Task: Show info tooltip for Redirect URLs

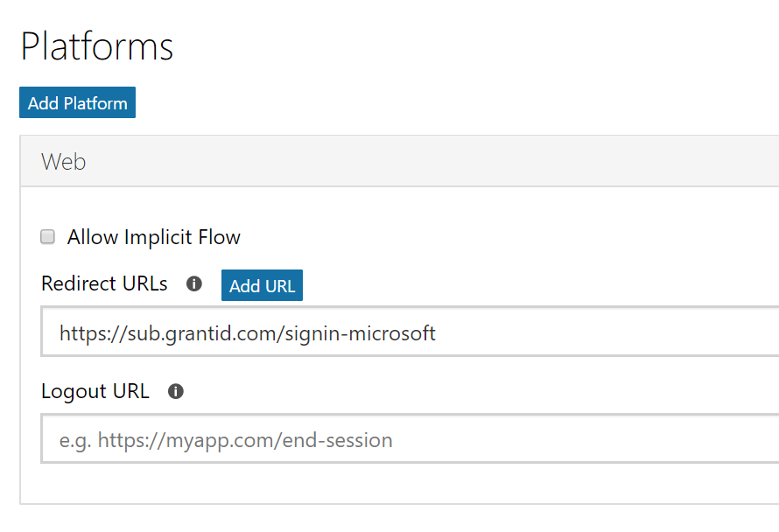Action: pyautogui.click(x=194, y=284)
